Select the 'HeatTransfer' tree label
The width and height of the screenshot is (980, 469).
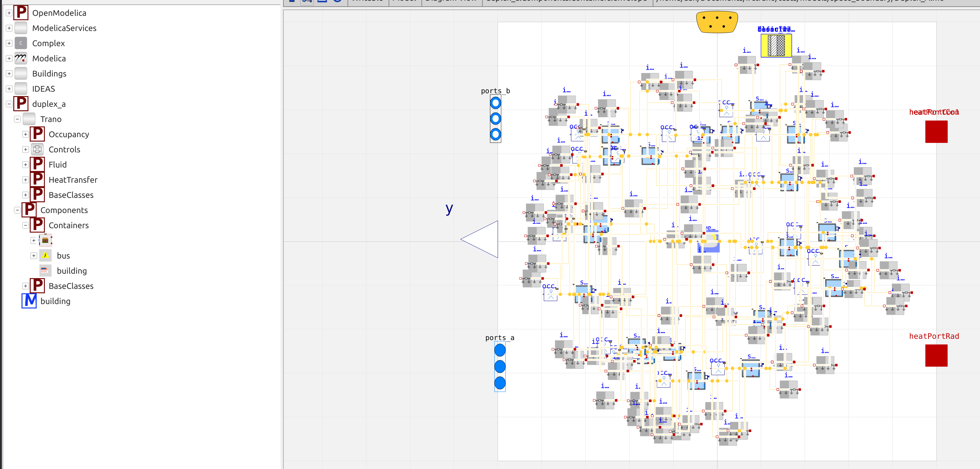[73, 180]
